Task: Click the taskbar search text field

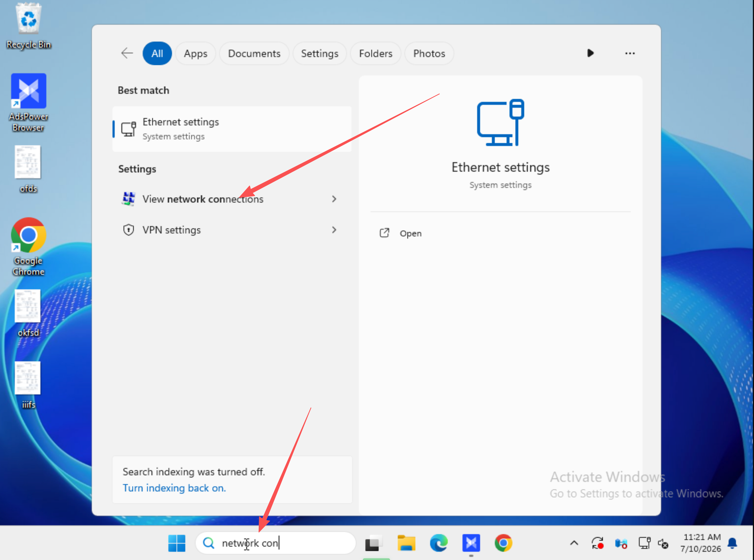Action: click(x=275, y=543)
